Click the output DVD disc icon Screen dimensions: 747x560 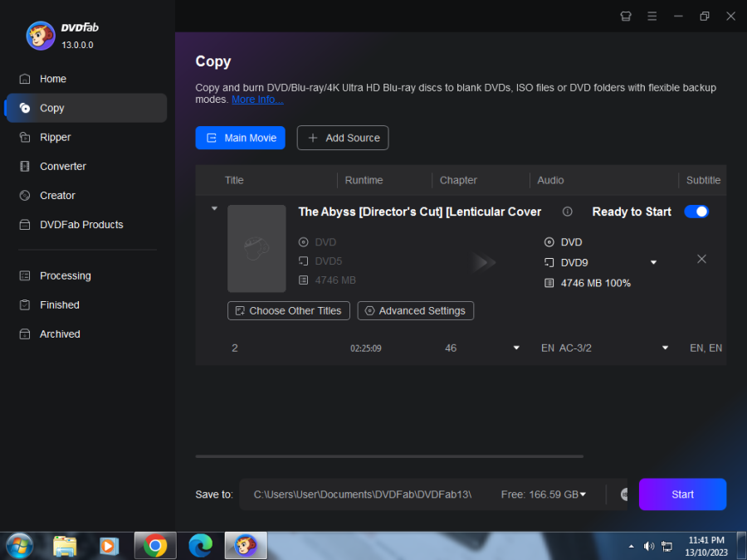coord(549,242)
